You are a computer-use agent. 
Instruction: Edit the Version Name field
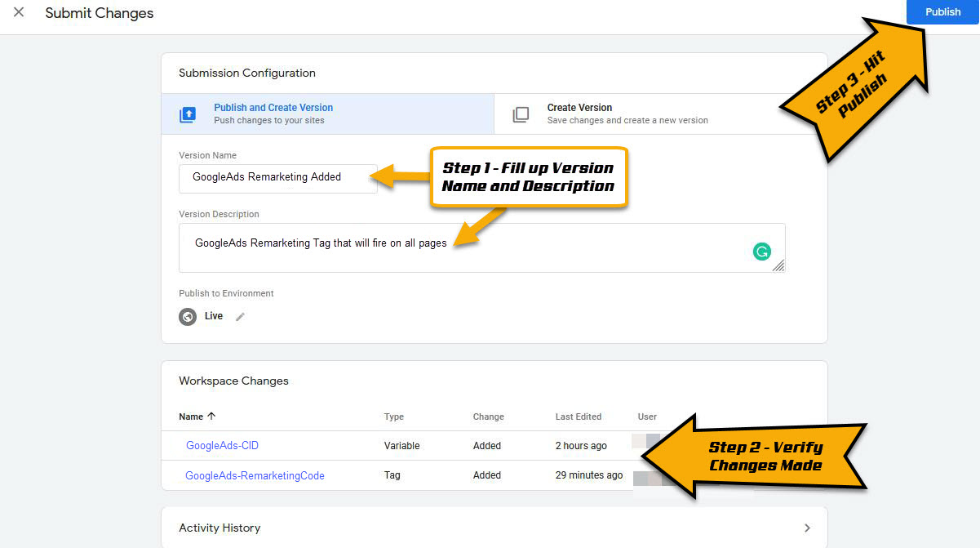point(277,177)
